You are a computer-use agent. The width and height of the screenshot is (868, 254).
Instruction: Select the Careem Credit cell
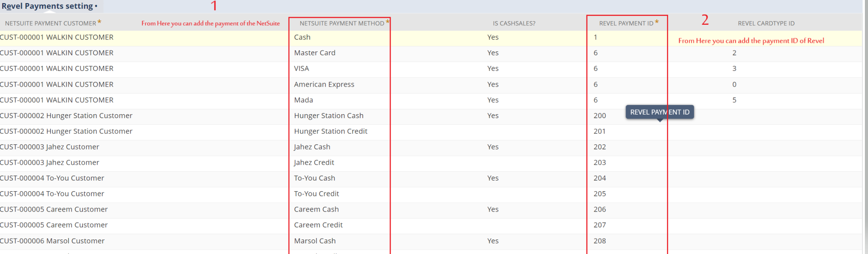pyautogui.click(x=318, y=225)
